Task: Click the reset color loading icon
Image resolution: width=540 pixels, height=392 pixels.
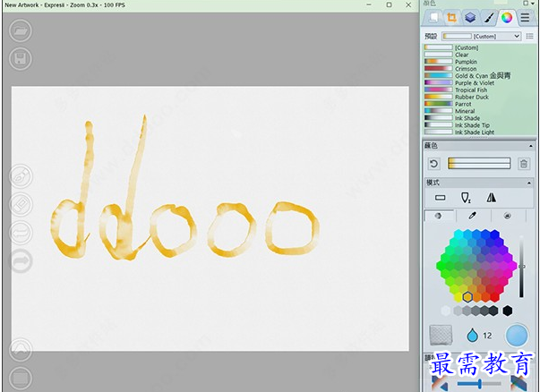Action: (433, 164)
